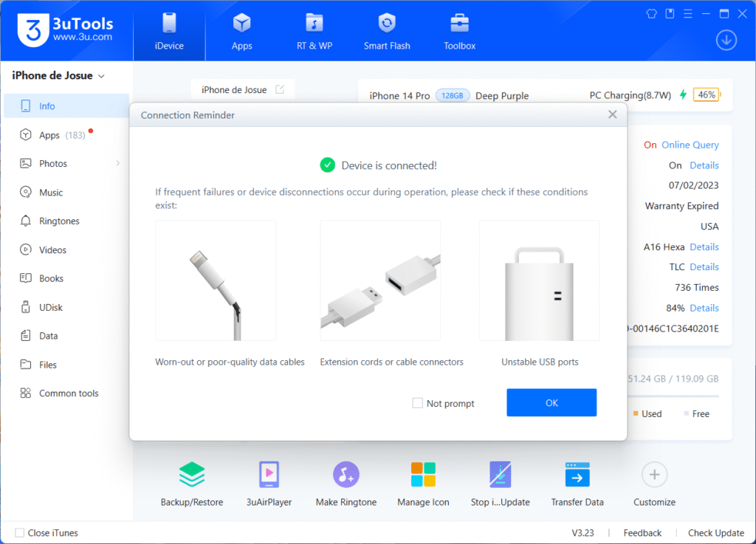This screenshot has width=756, height=544.
Task: Click the Free storage legend swatch
Action: tap(686, 413)
